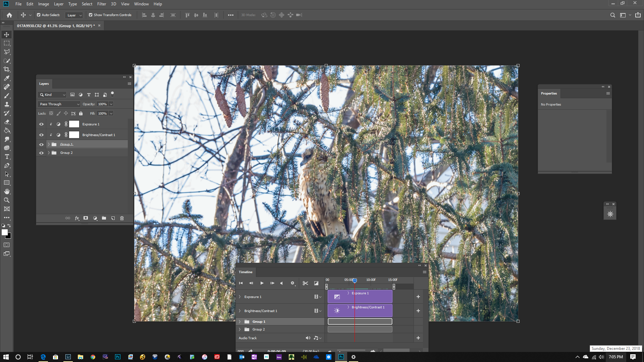
Task: Toggle lock all for selected layer
Action: (81, 113)
